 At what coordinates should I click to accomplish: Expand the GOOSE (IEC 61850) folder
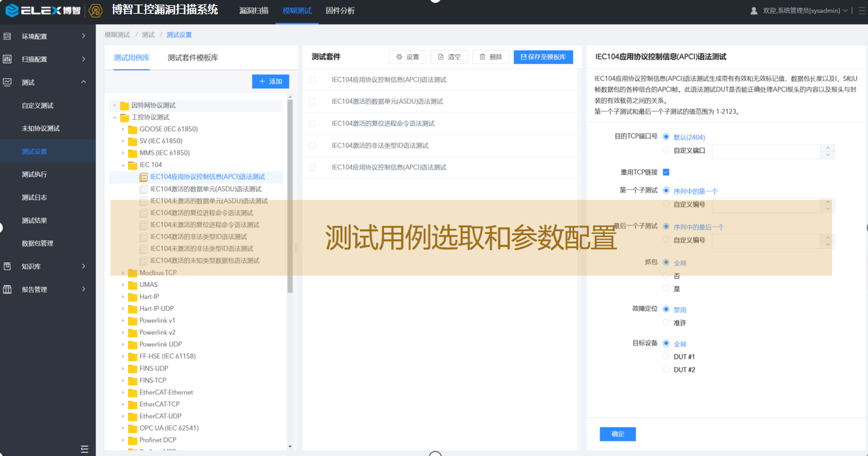(x=123, y=129)
